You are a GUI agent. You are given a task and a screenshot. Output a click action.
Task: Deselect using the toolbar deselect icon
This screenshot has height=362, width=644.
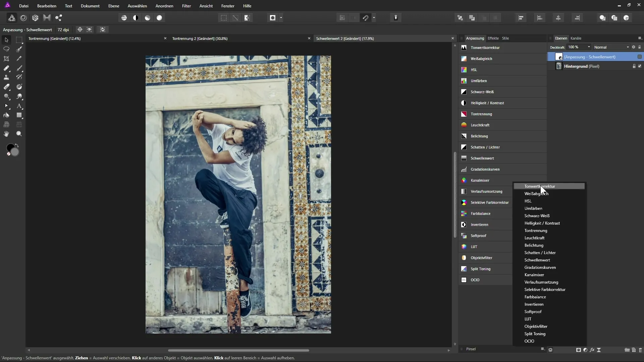pyautogui.click(x=235, y=18)
